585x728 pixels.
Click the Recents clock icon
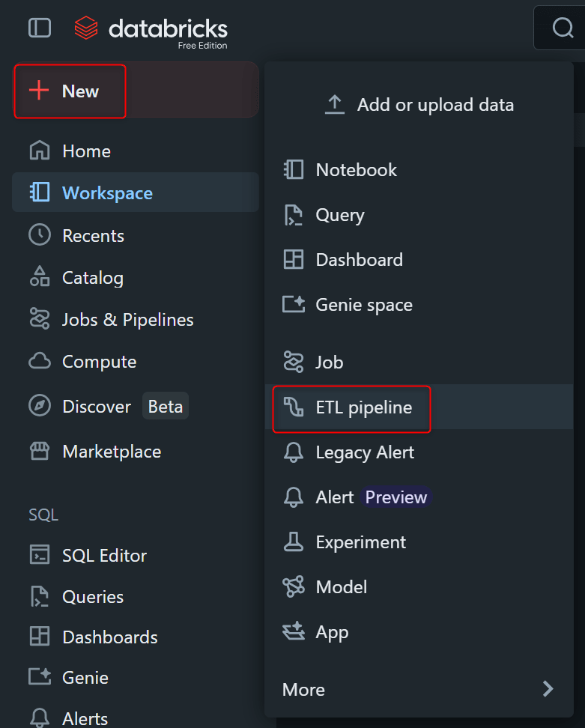(x=39, y=236)
